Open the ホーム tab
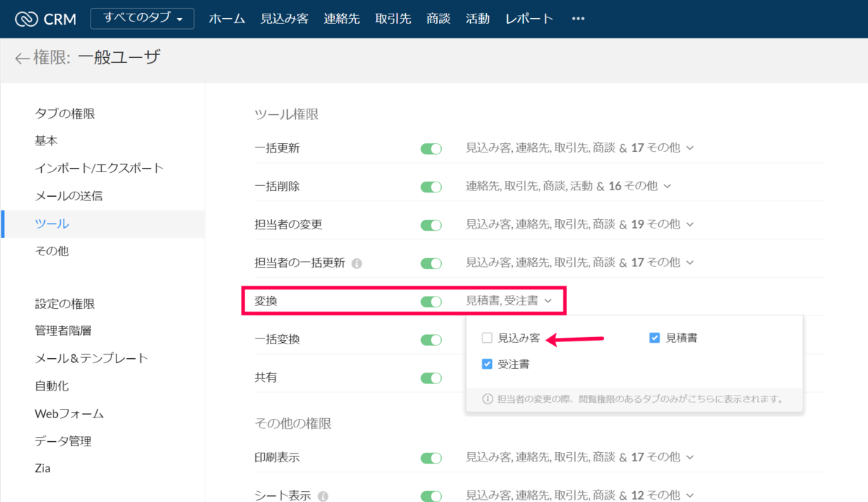The width and height of the screenshot is (868, 502). 226,19
